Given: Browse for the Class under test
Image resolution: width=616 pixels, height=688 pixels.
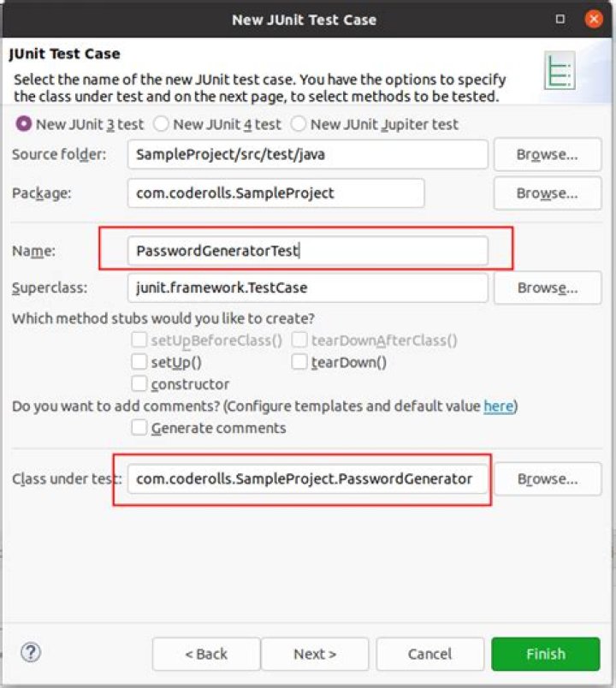Looking at the screenshot, I should click(547, 479).
